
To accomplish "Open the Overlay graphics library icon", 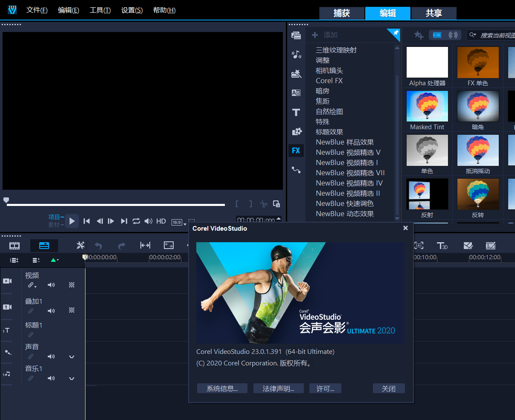I will (x=296, y=131).
